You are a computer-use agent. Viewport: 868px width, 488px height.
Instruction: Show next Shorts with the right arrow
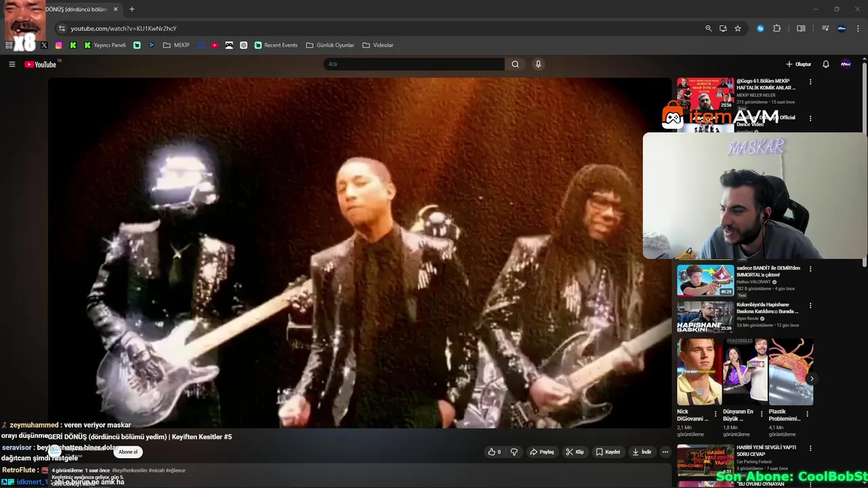coord(811,379)
